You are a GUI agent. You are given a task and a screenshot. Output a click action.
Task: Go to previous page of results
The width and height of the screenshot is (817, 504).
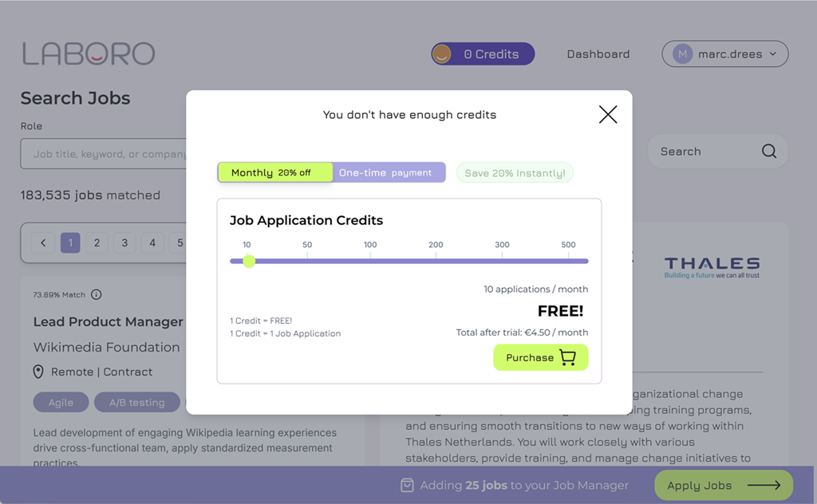point(43,243)
